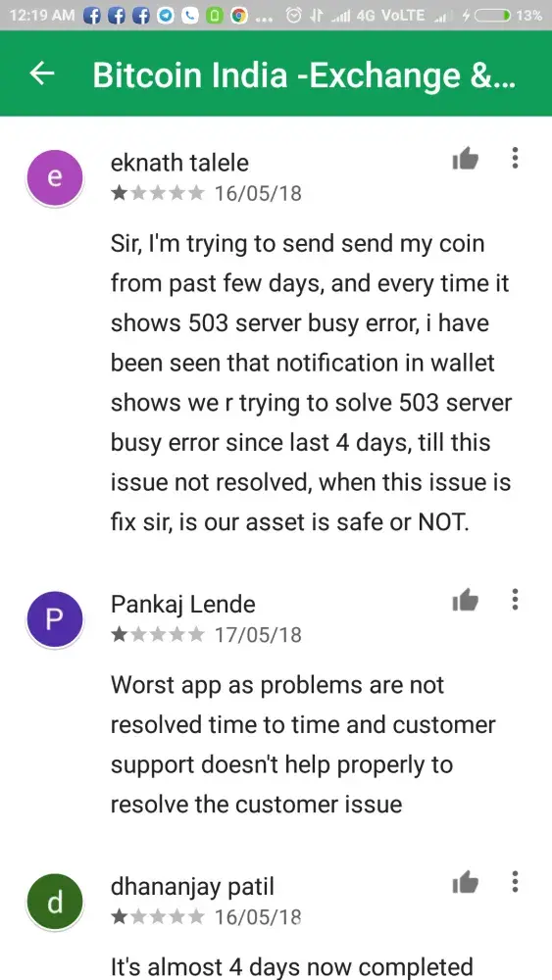This screenshot has height=980, width=552.
Task: Tap the back arrow in header
Action: tap(42, 73)
